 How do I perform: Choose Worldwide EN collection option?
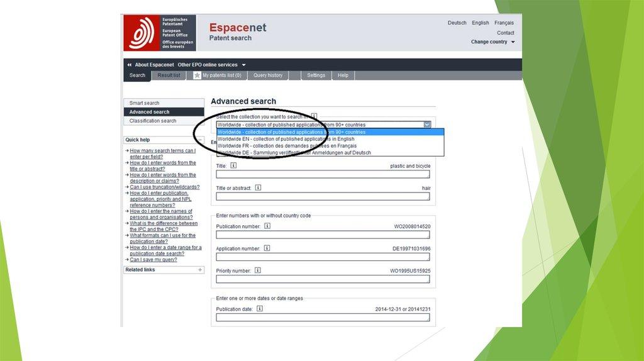tap(286, 139)
